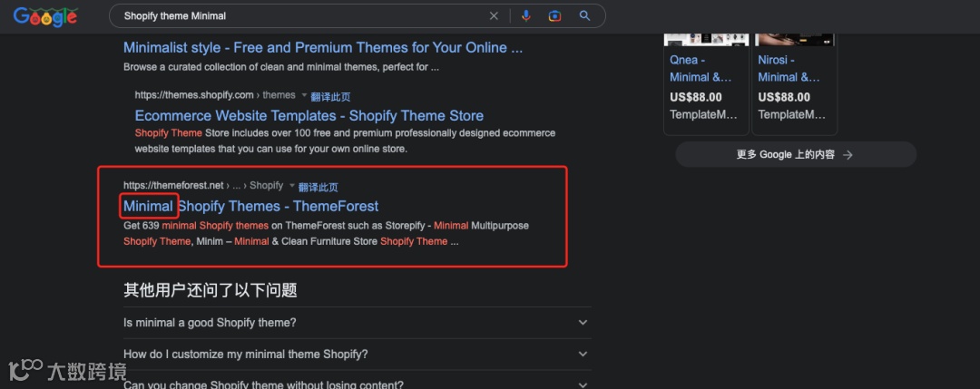Click the Qnea product thumbnail image

tap(706, 39)
